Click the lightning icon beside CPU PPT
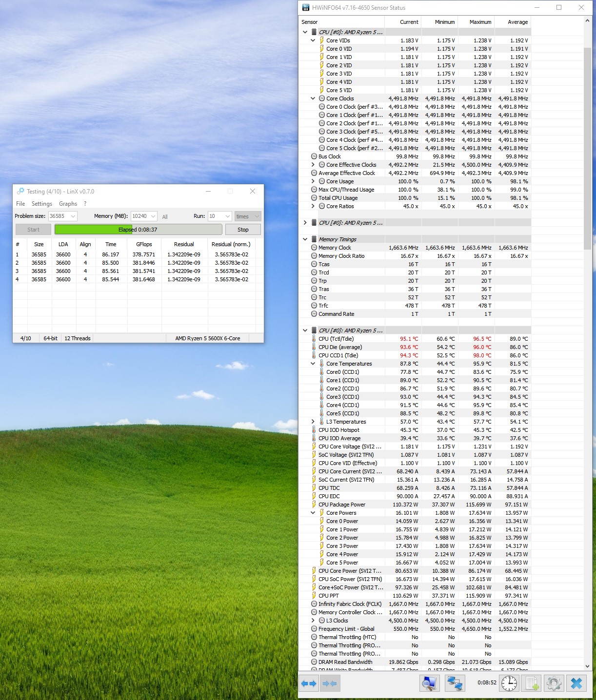 tap(314, 596)
